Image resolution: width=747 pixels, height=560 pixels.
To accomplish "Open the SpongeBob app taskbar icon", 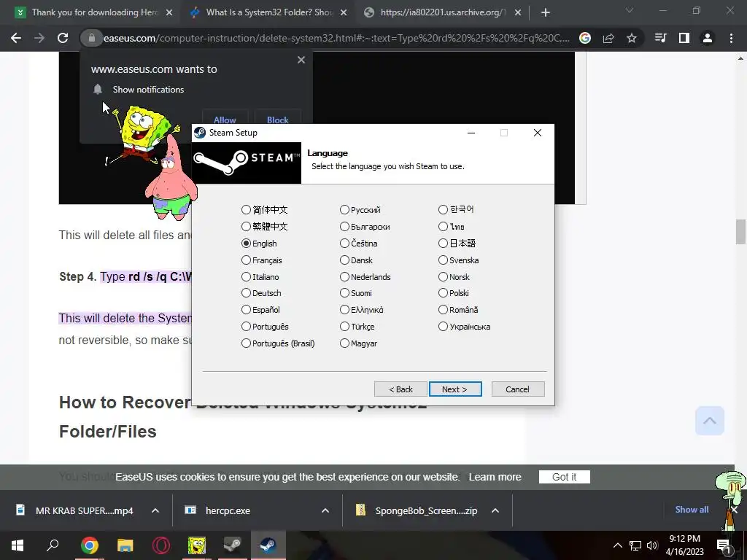I will pos(196,545).
